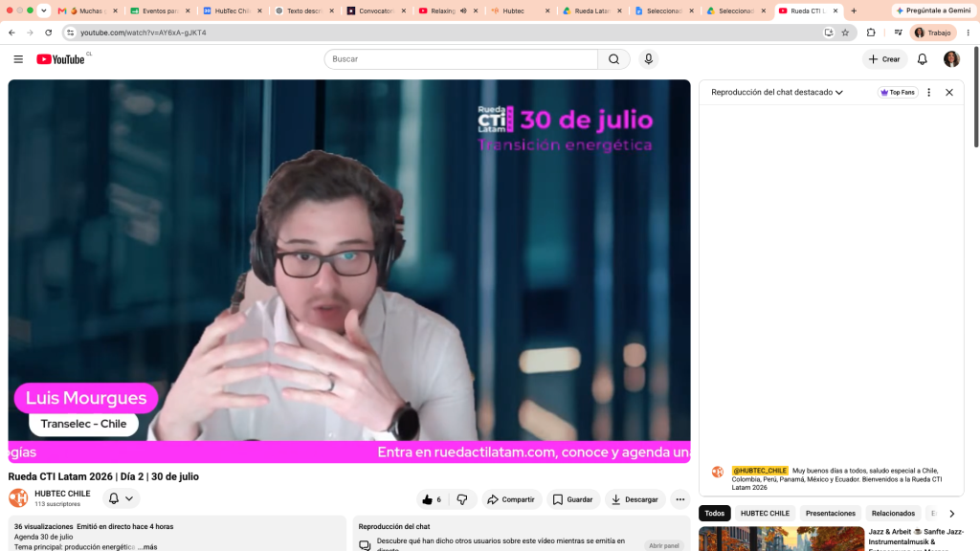980x551 pixels.
Task: Switch to Eventos para tab
Action: click(x=160, y=11)
